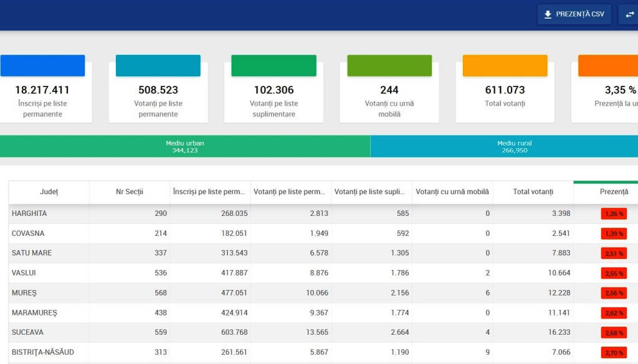Click the 508.523 permanent list voters value
The height and width of the screenshot is (364, 638).
click(x=158, y=90)
